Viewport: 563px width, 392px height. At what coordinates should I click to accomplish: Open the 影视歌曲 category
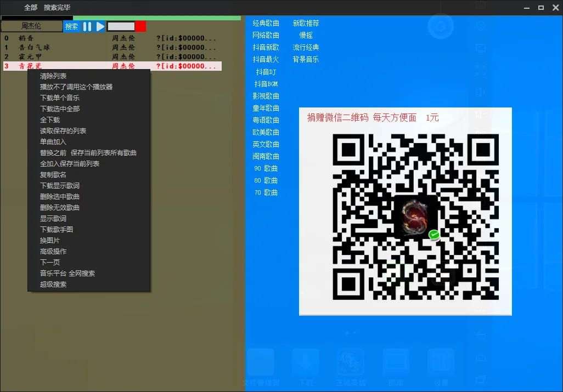click(x=266, y=96)
